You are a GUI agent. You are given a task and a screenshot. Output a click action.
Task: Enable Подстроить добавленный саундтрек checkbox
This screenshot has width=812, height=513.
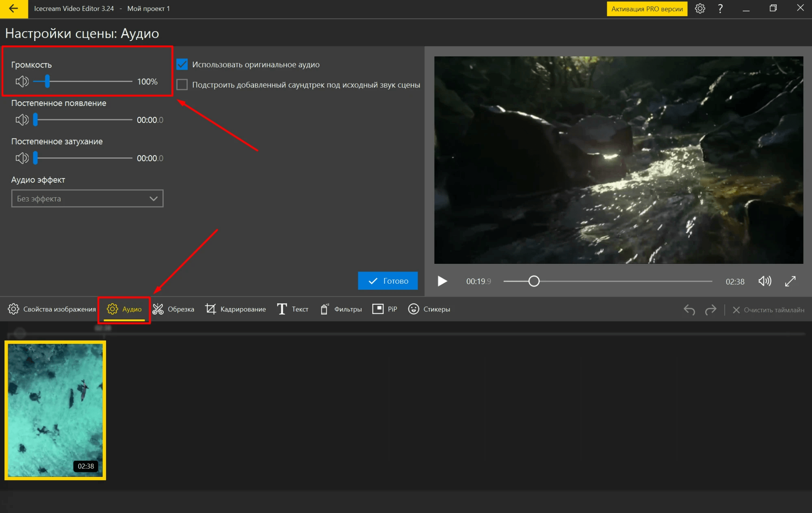[182, 85]
